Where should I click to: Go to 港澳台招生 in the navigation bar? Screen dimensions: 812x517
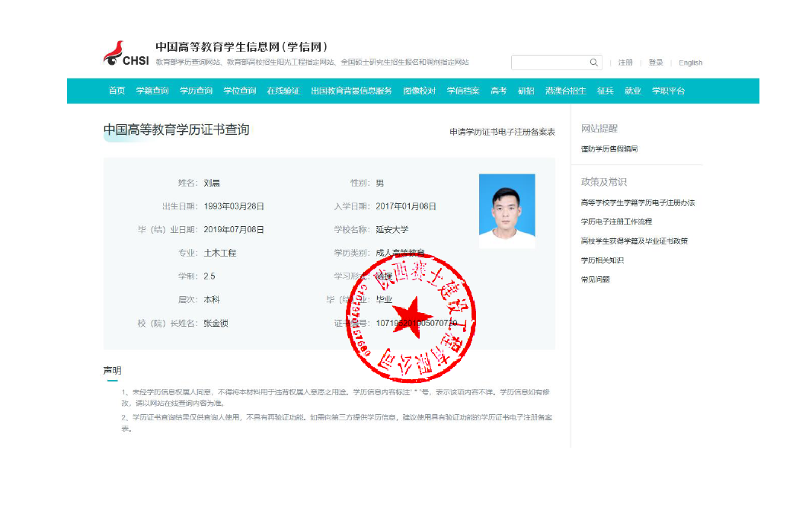tap(565, 91)
